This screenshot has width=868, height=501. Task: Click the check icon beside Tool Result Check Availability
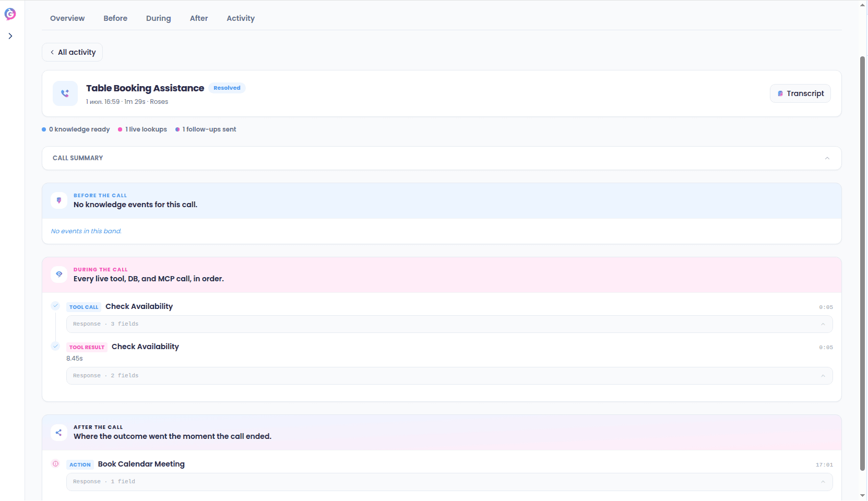pyautogui.click(x=56, y=346)
